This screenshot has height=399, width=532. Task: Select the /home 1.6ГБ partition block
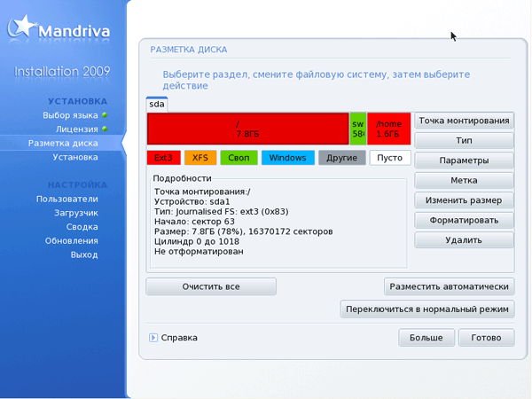(389, 129)
